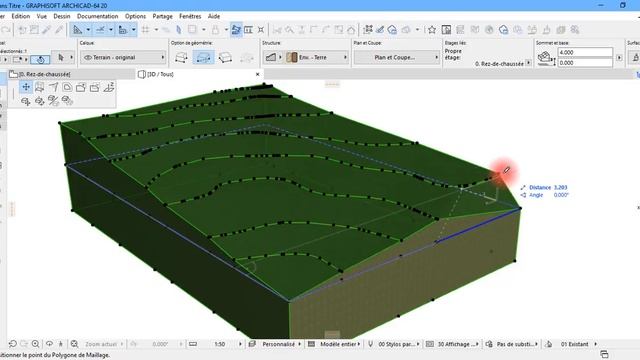Choose the Z elevation palette icon
Image resolution: width=640 pixels, height=360 pixels.
(109, 87)
